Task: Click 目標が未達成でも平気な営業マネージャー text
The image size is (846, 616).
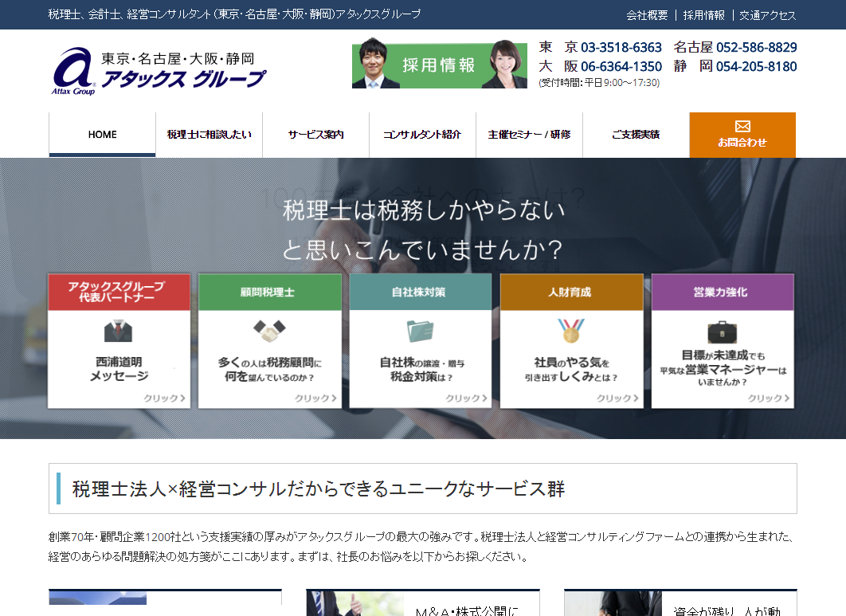Action: pyautogui.click(x=723, y=367)
